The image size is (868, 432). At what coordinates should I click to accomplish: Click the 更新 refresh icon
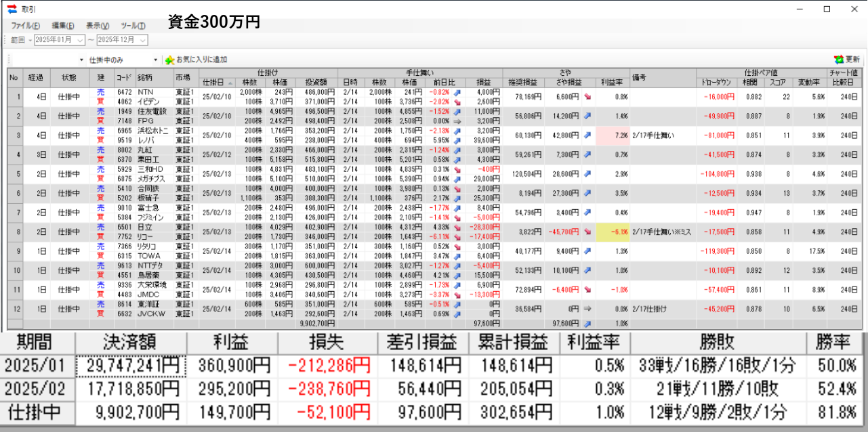coord(839,60)
